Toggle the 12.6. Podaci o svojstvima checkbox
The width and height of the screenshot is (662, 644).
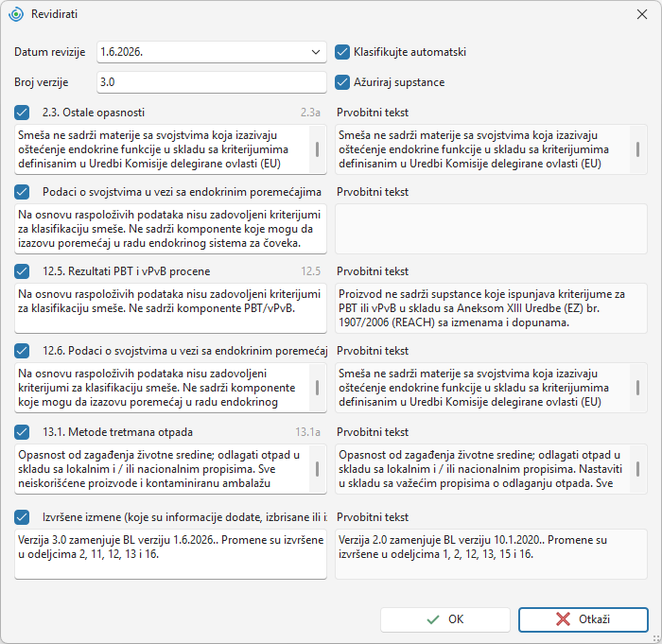[x=22, y=351]
